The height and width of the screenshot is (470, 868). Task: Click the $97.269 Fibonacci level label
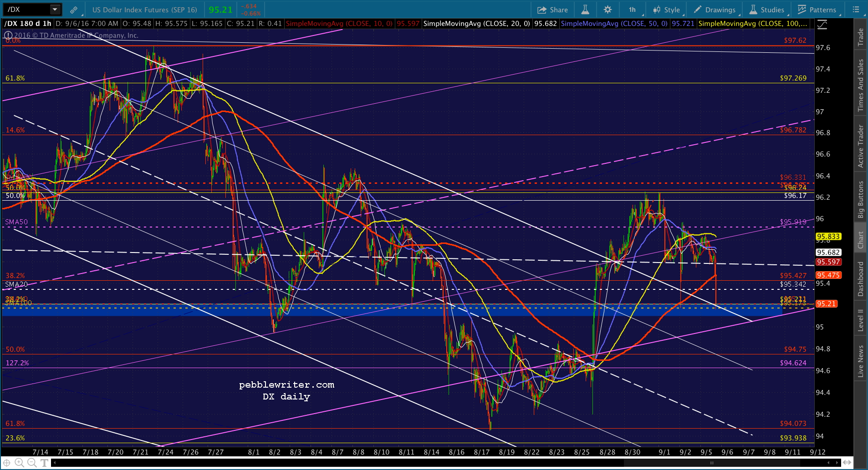click(793, 78)
